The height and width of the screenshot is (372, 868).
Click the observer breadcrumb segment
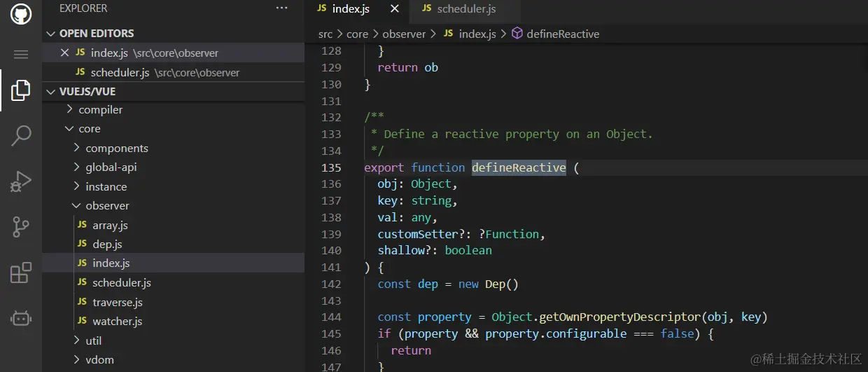pyautogui.click(x=404, y=34)
